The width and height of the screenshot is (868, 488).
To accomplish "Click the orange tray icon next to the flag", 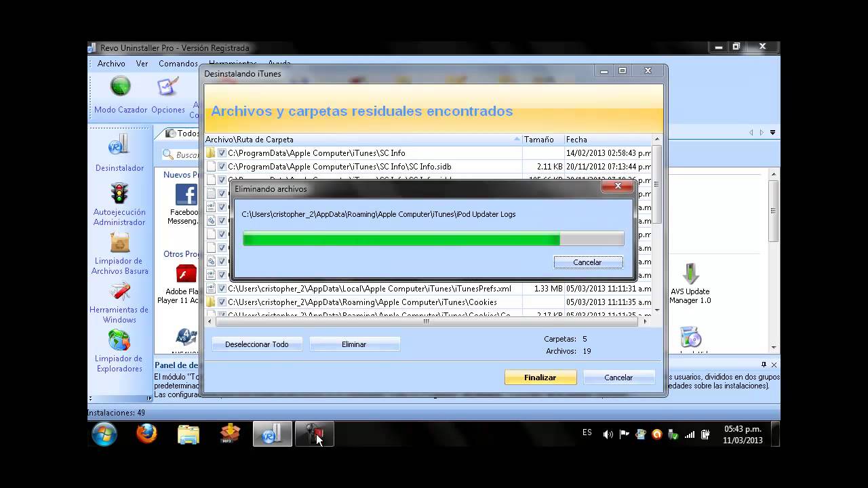I will [656, 434].
